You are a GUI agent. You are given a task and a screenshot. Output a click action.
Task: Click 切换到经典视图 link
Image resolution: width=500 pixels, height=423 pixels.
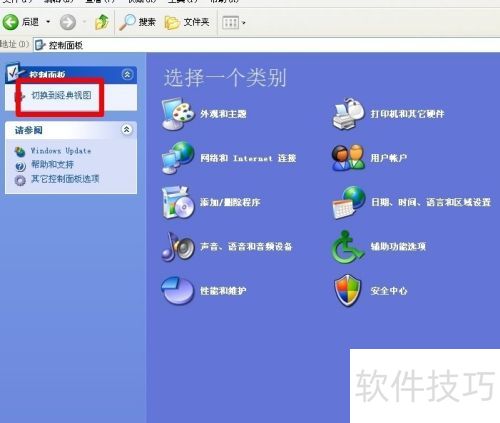[61, 95]
